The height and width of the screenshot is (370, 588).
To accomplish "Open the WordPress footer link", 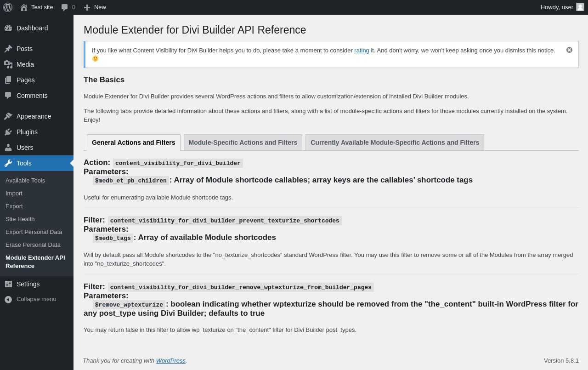I will (171, 360).
